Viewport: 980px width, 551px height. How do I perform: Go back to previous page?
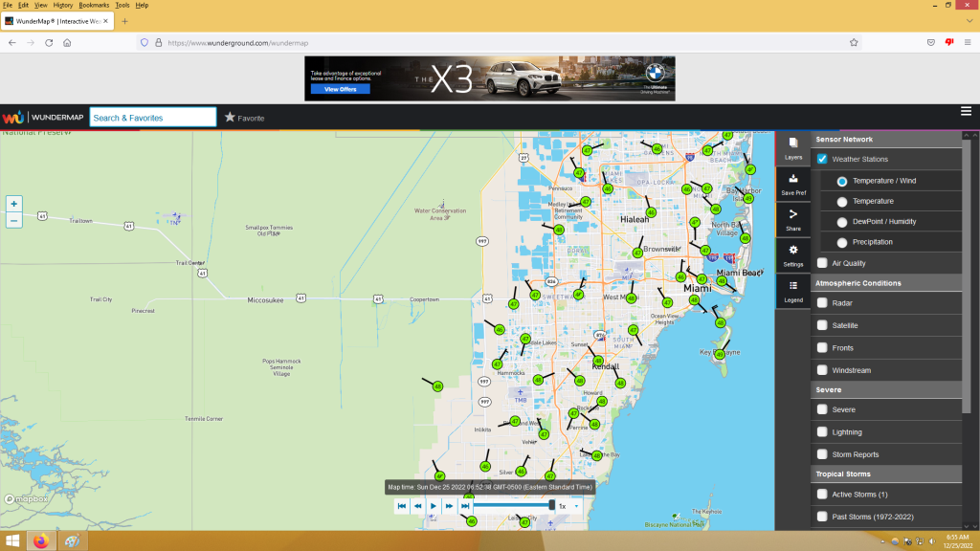click(x=12, y=42)
